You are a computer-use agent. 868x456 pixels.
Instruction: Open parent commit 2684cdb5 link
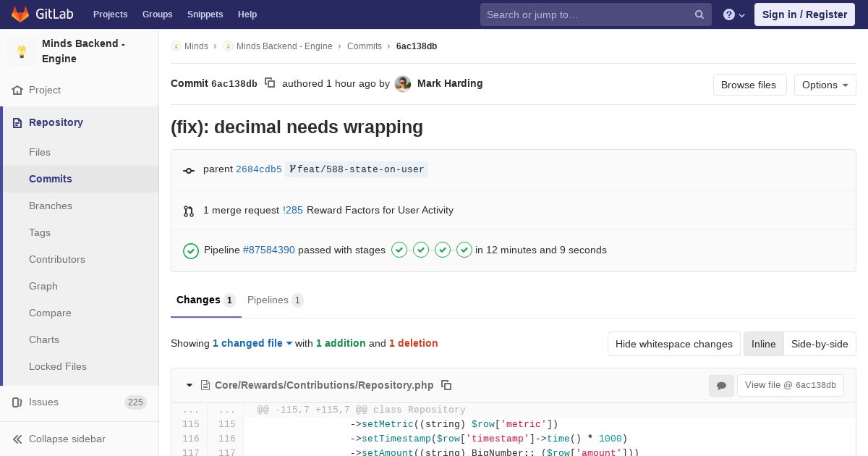(259, 169)
